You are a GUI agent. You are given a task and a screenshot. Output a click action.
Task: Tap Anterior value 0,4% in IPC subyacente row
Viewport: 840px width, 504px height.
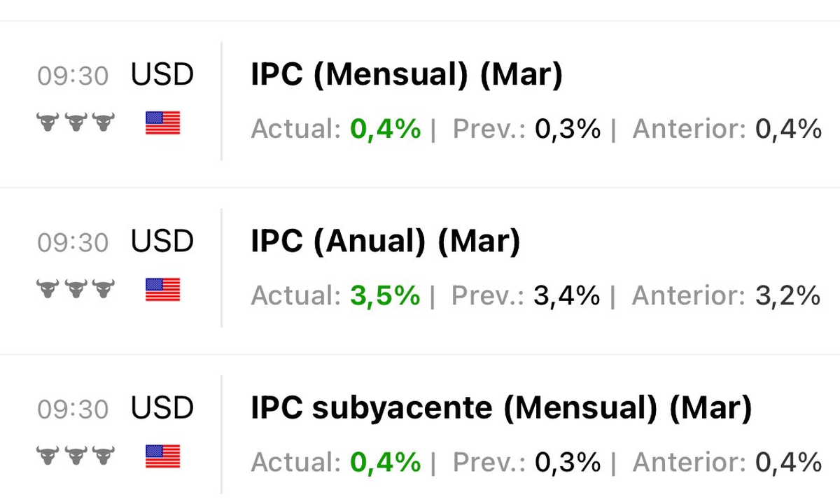click(x=788, y=462)
